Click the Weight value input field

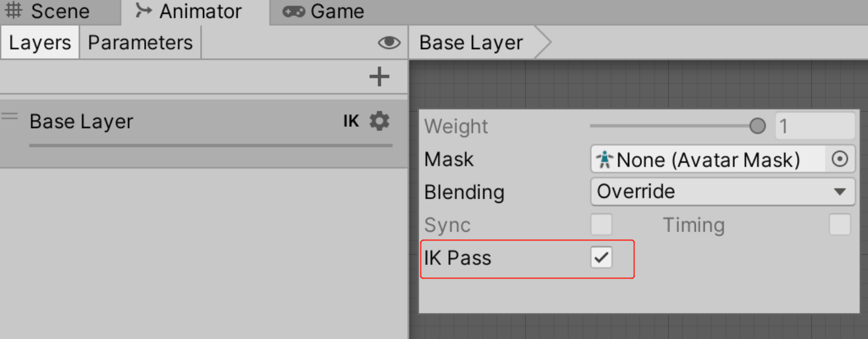click(x=814, y=126)
